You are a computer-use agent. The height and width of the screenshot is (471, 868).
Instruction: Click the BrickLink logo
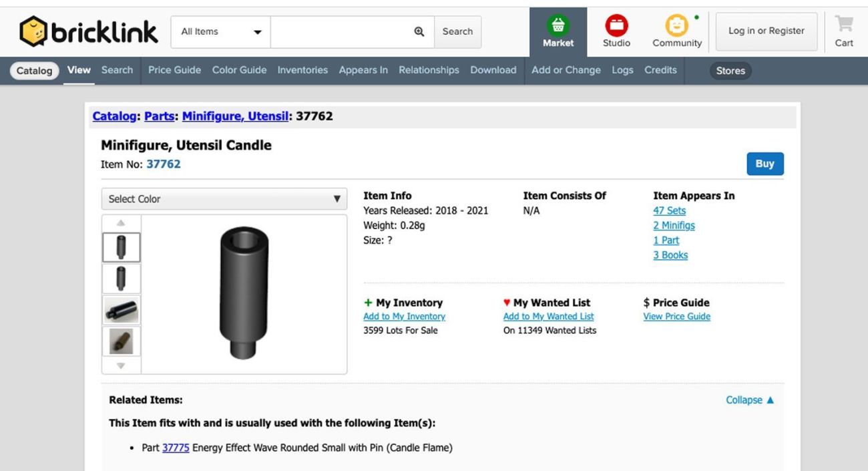pos(89,32)
